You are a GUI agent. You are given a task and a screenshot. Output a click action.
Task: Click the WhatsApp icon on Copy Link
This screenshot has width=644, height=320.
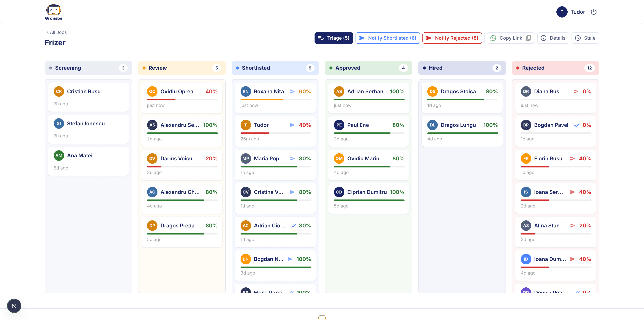493,38
